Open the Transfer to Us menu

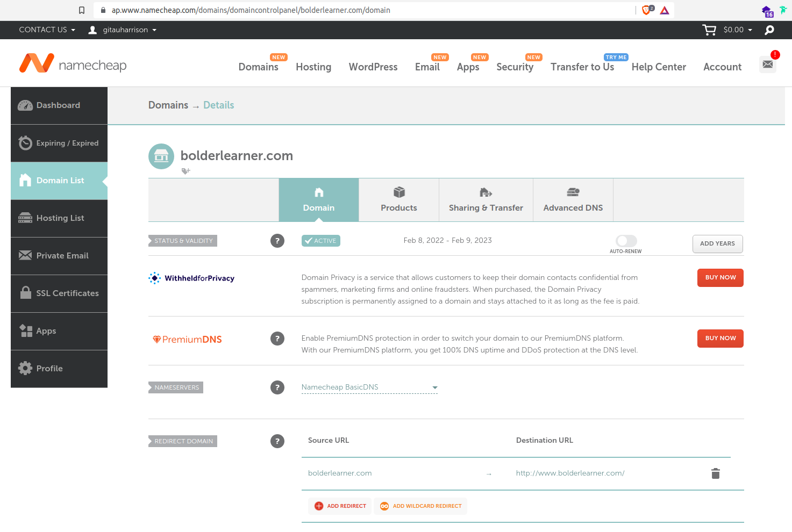tap(582, 67)
